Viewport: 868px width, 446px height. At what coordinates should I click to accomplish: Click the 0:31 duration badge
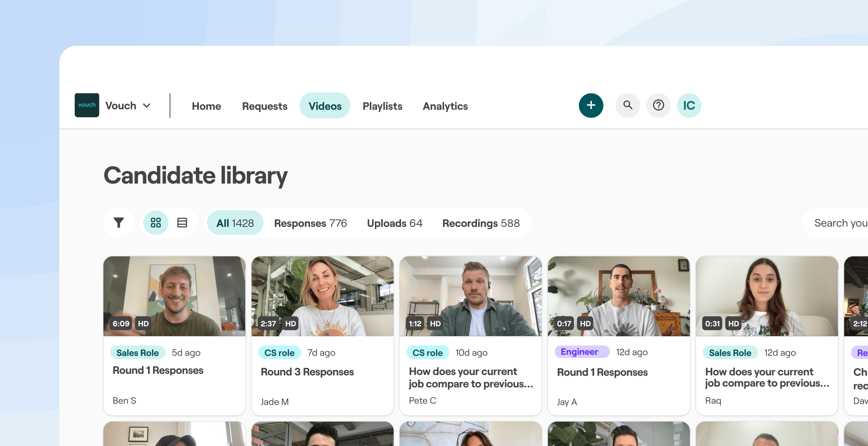point(712,323)
